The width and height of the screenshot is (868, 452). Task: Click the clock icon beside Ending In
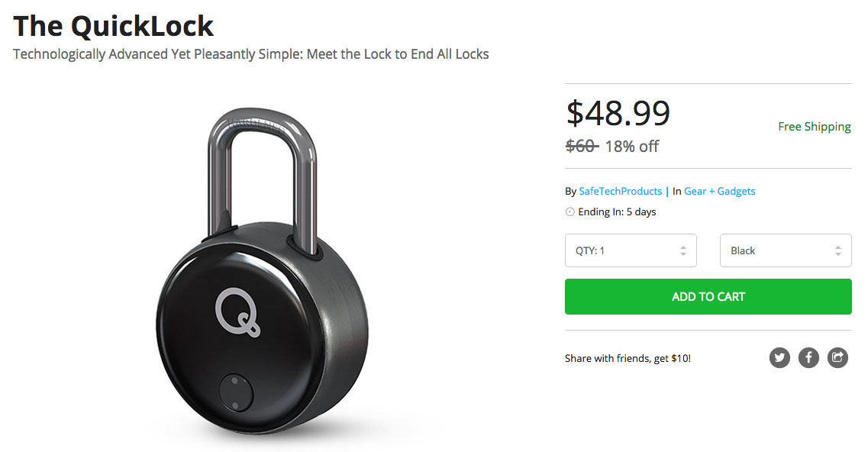click(x=570, y=212)
